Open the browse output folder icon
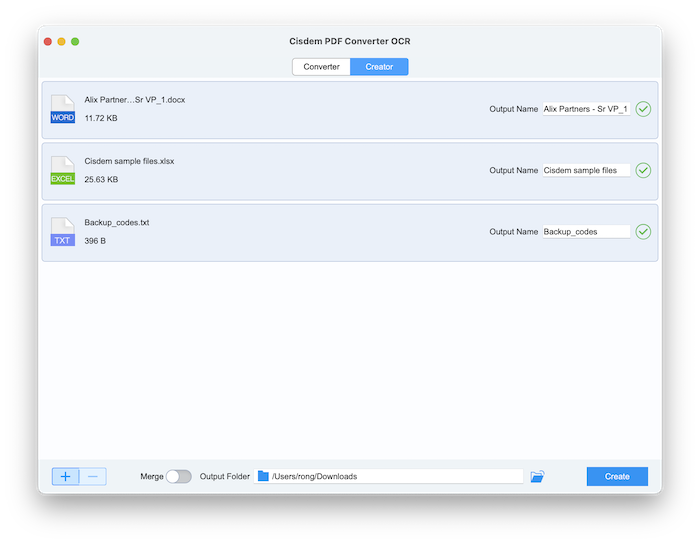 coord(538,476)
